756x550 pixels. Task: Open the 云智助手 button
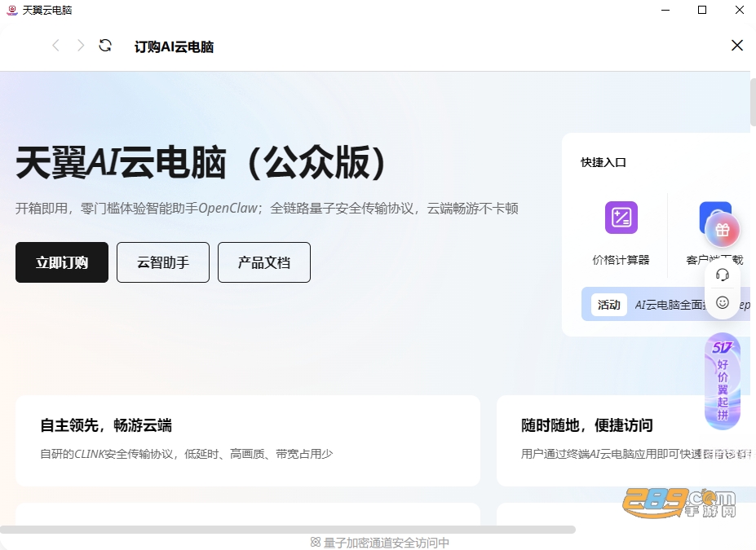[163, 262]
